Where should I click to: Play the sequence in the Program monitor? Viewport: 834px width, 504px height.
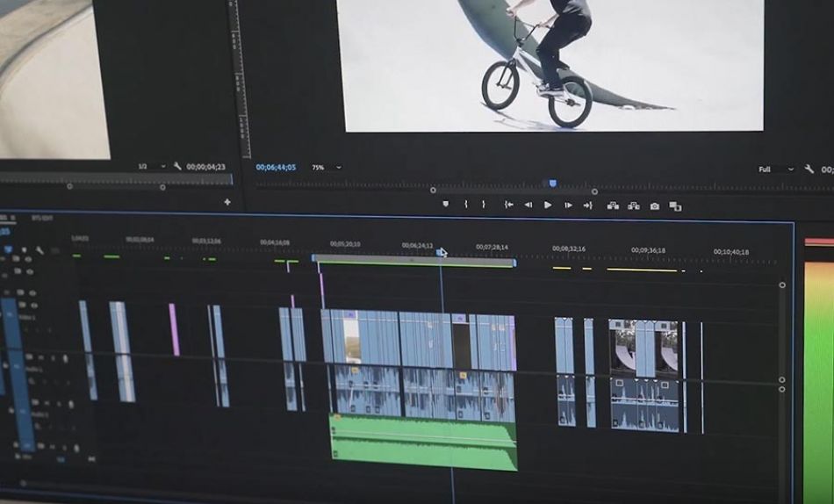[548, 205]
